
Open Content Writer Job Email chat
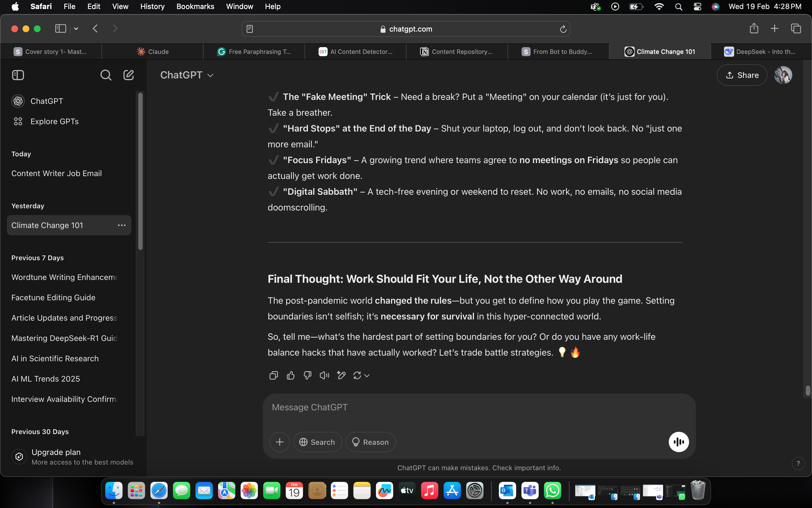[69, 173]
